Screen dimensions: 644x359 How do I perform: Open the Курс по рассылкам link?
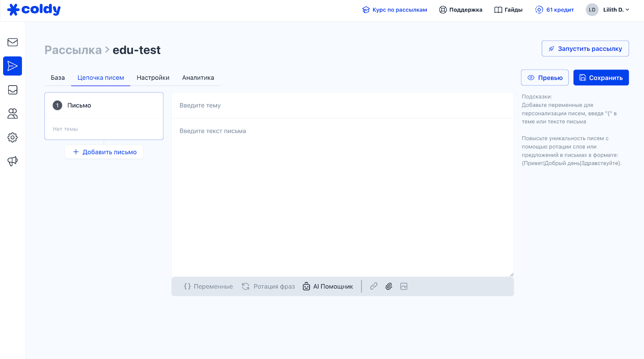394,10
